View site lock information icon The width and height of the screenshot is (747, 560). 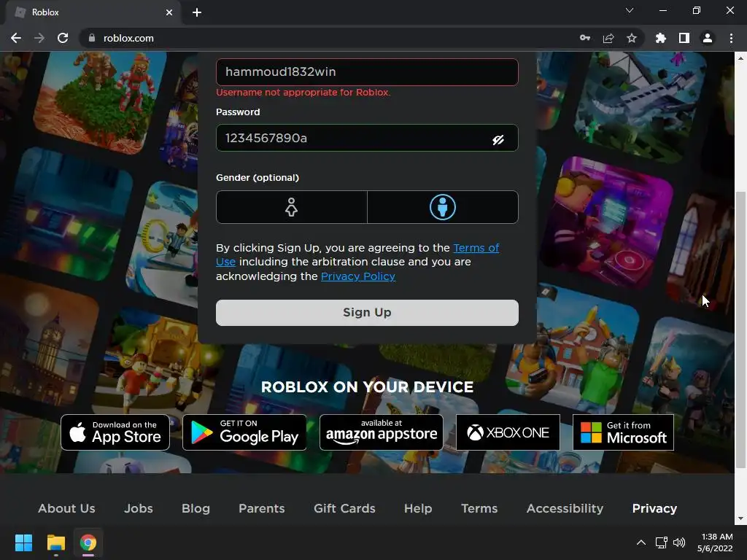click(92, 38)
